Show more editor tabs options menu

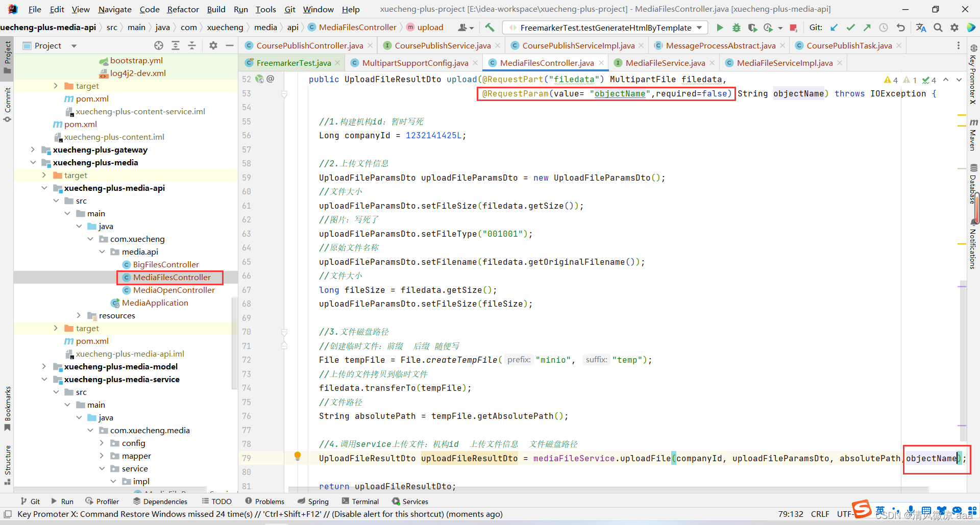click(958, 45)
